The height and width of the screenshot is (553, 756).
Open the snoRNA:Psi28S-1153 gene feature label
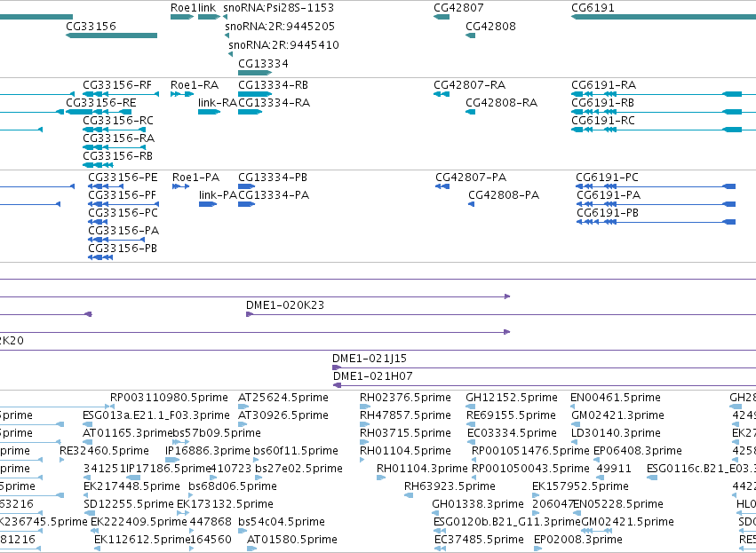[x=278, y=8]
